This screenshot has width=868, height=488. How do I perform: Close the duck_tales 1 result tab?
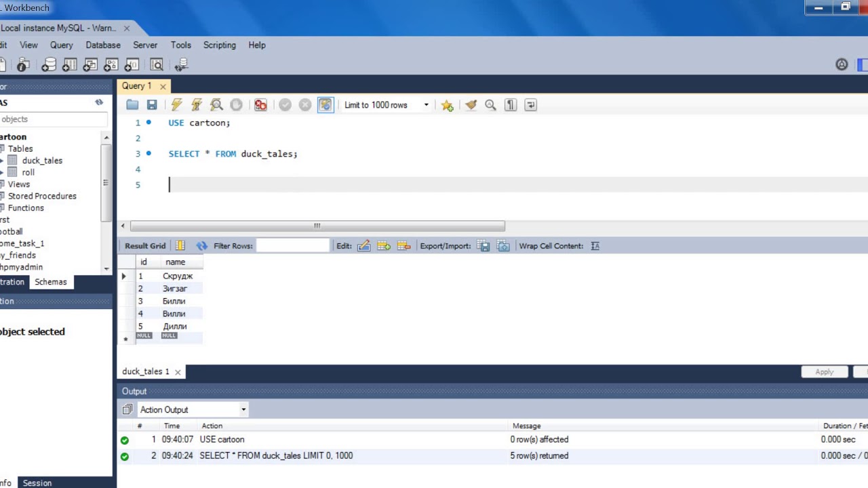[178, 372]
